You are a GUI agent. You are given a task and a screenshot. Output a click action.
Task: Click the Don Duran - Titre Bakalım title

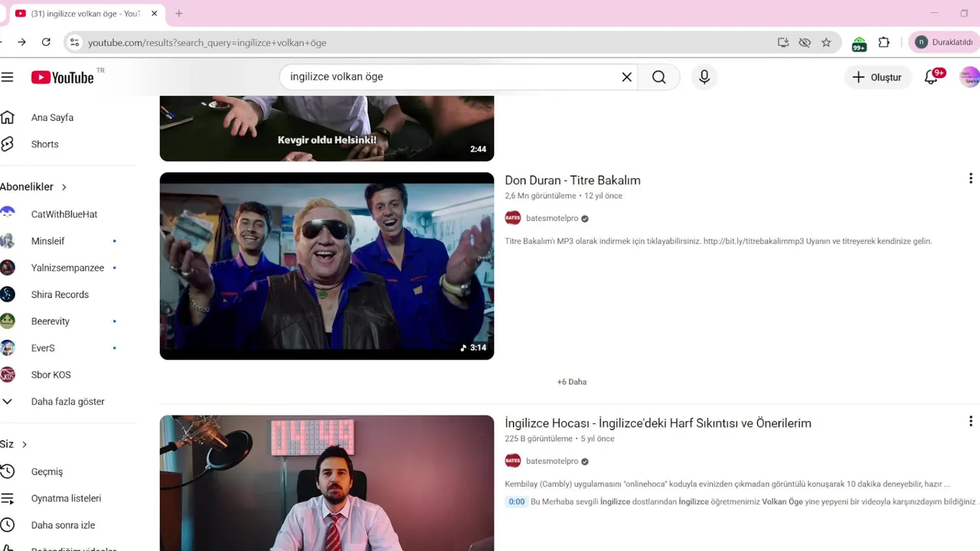(x=573, y=181)
